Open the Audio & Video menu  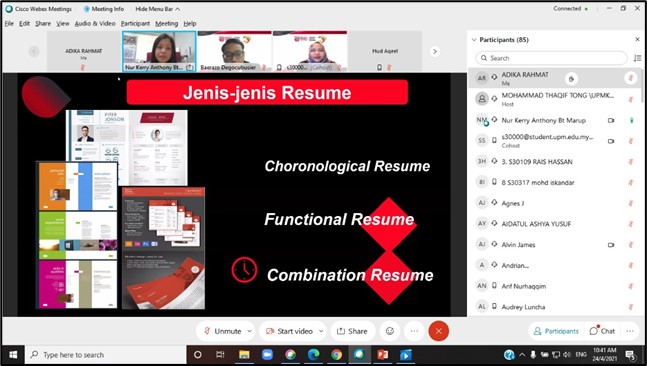[95, 24]
